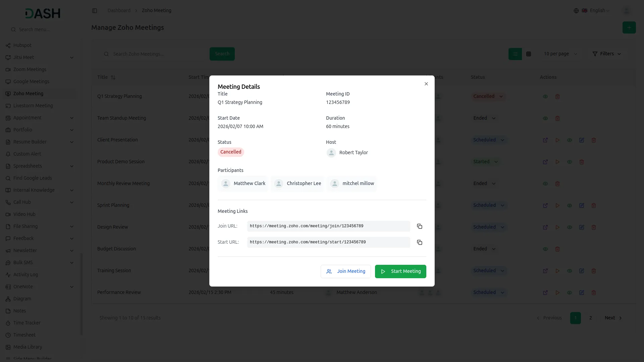Open Client Presentation Scheduled status dropdown
Viewport: 644px width, 362px height.
tap(489, 140)
